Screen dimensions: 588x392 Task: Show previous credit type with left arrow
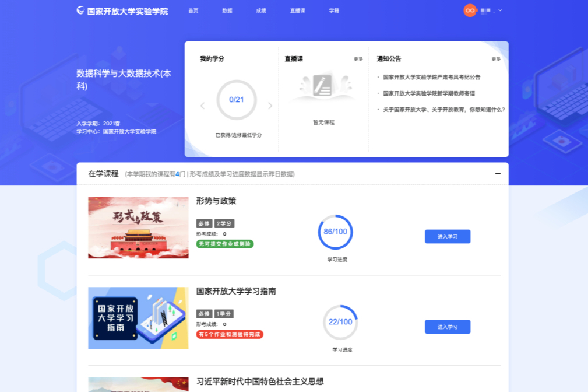[x=202, y=106]
